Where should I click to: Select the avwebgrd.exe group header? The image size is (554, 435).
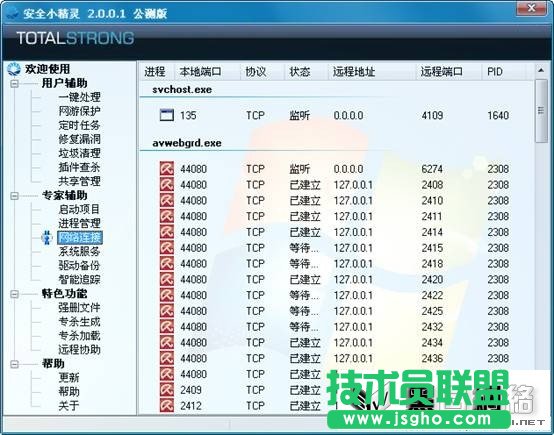click(x=187, y=143)
